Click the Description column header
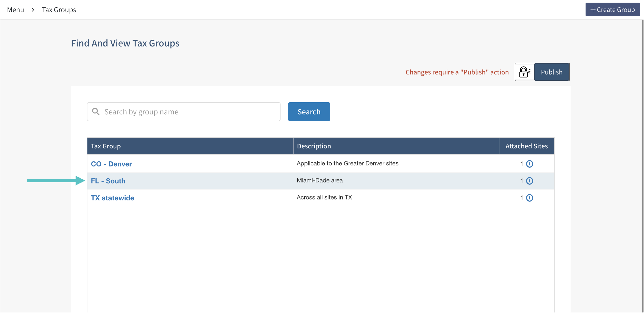The height and width of the screenshot is (313, 644). tap(314, 146)
